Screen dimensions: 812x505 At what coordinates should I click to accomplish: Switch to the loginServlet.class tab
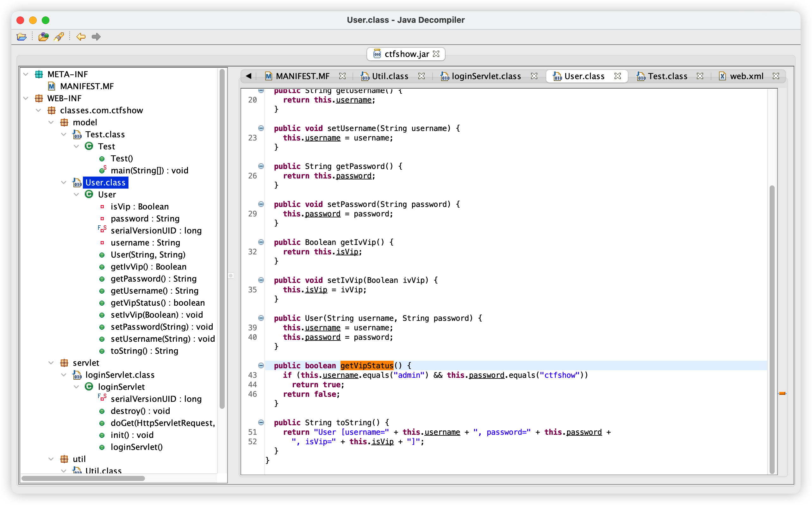[481, 76]
